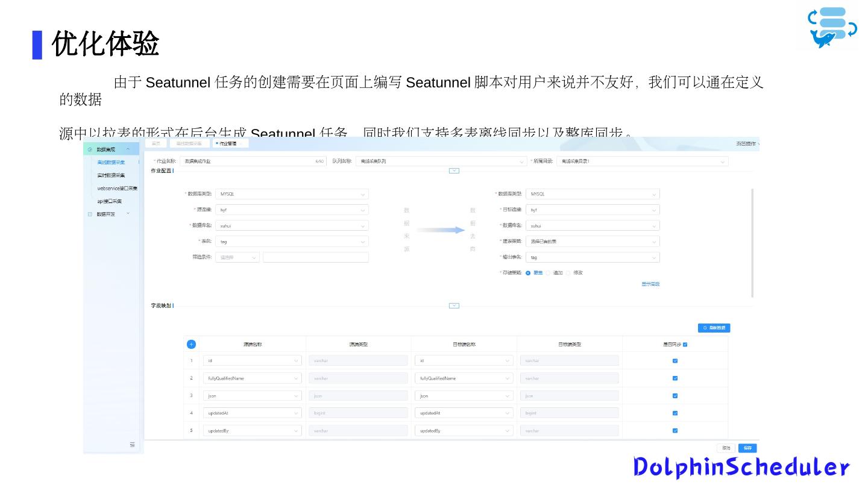Select the 追加 storage strategy radio
The width and height of the screenshot is (868, 488).
tap(548, 273)
